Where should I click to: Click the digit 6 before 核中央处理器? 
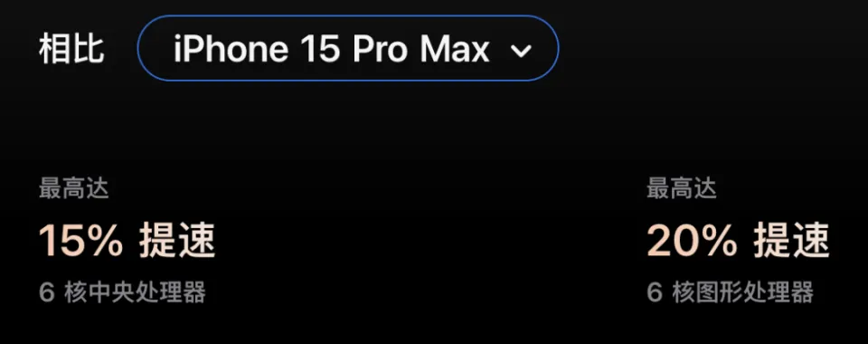point(46,291)
